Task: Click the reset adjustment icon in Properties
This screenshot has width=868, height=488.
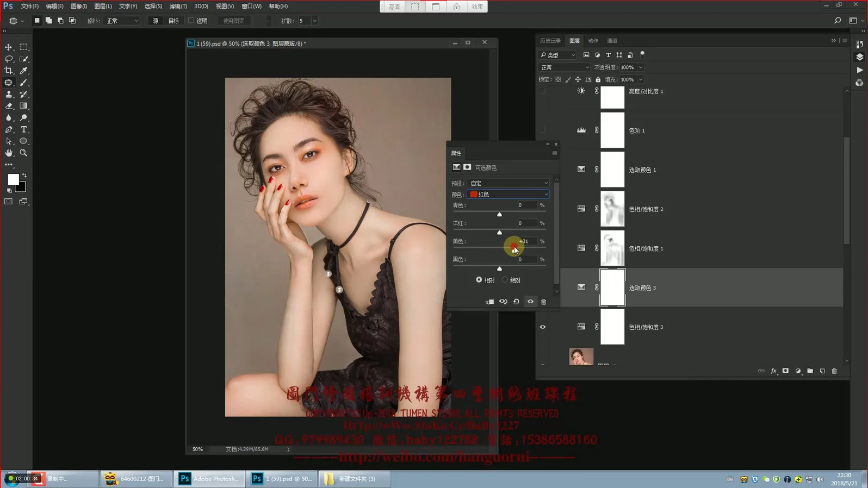Action: click(516, 302)
